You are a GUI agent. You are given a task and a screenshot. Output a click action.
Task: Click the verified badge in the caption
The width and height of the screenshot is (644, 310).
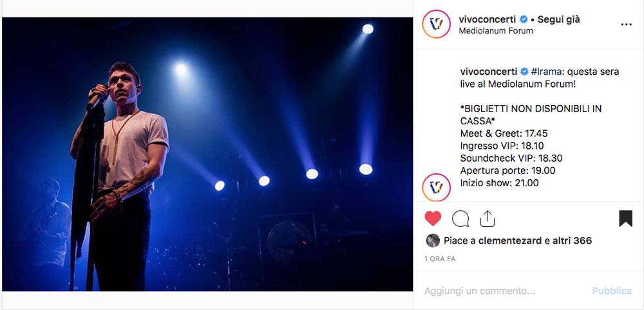(x=524, y=72)
